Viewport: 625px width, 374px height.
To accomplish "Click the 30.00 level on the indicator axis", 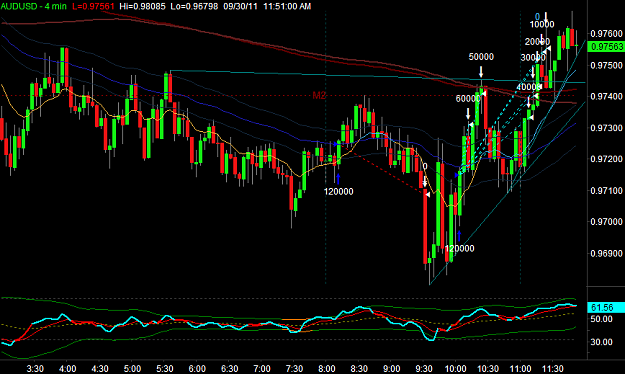I will tap(601, 342).
